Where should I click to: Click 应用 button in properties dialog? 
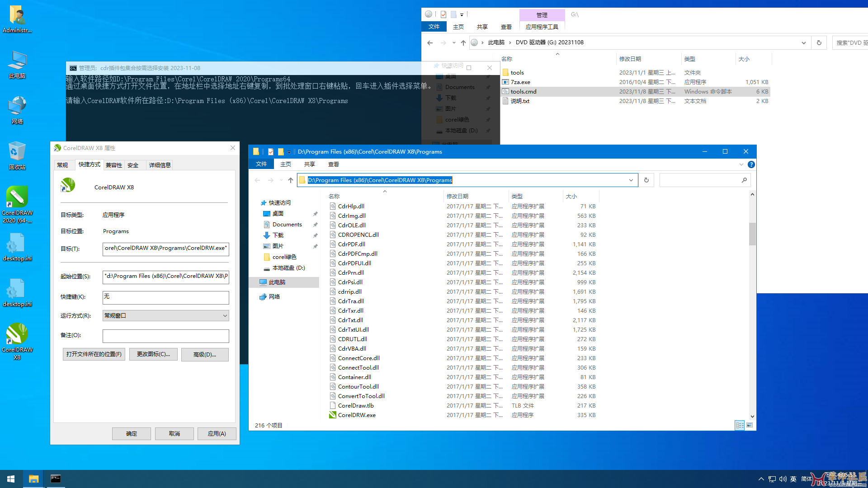point(217,434)
